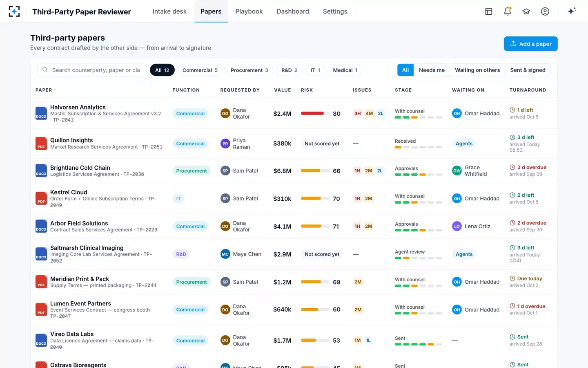This screenshot has width=588, height=368.
Task: Click the PDF icon for Meridian Print & Pack
Action: click(41, 282)
